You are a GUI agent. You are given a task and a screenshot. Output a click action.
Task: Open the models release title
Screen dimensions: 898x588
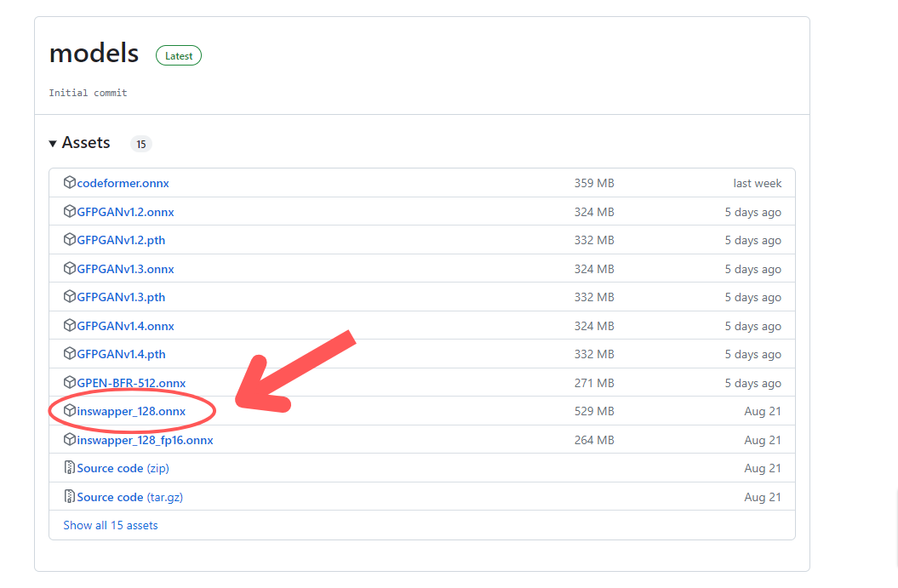click(x=94, y=54)
